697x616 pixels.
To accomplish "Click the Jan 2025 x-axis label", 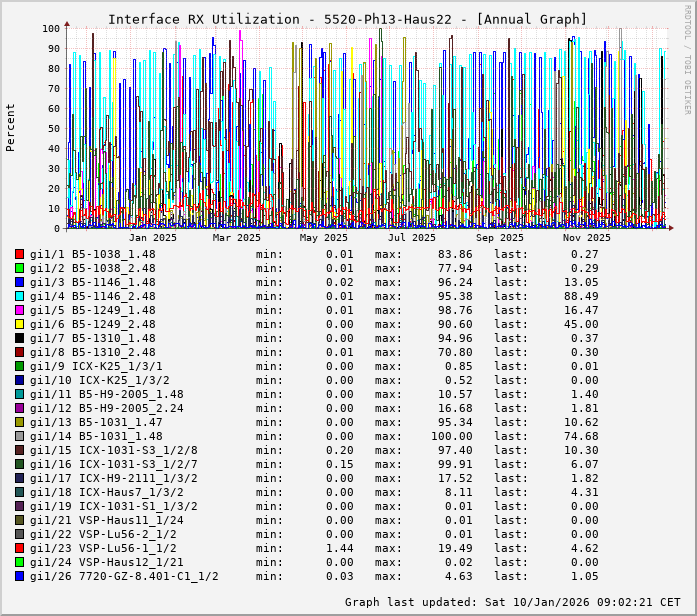I will click(x=152, y=238).
